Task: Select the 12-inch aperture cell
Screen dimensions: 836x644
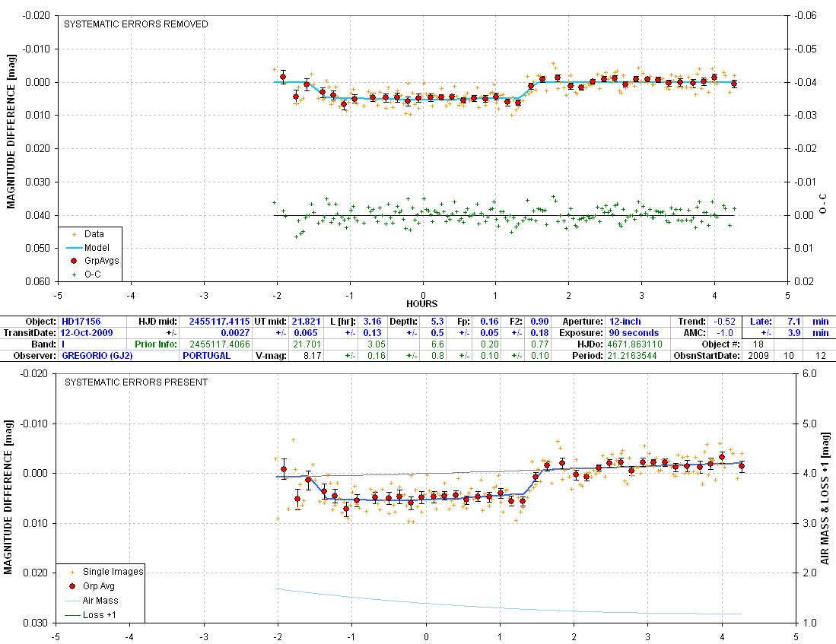Action: tap(625, 322)
